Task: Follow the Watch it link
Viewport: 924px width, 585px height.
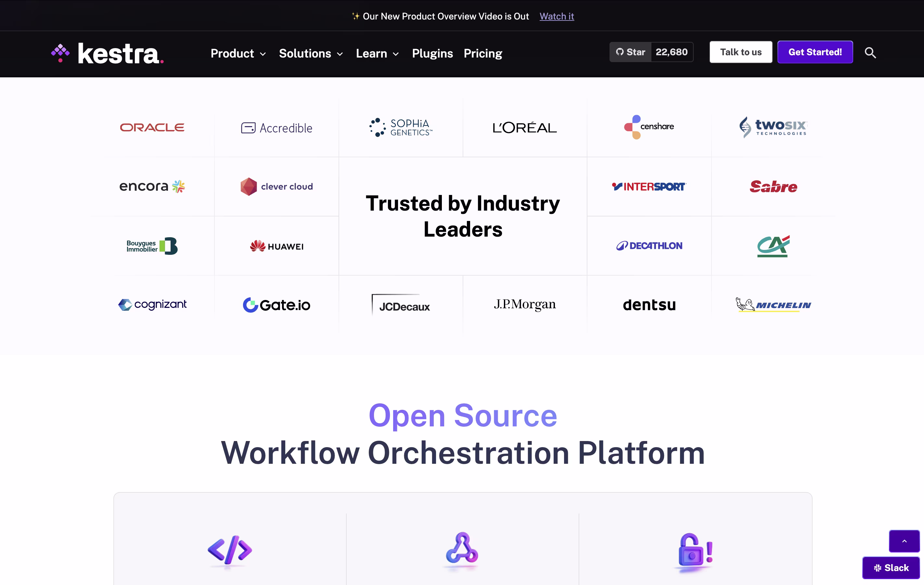Action: click(x=557, y=16)
